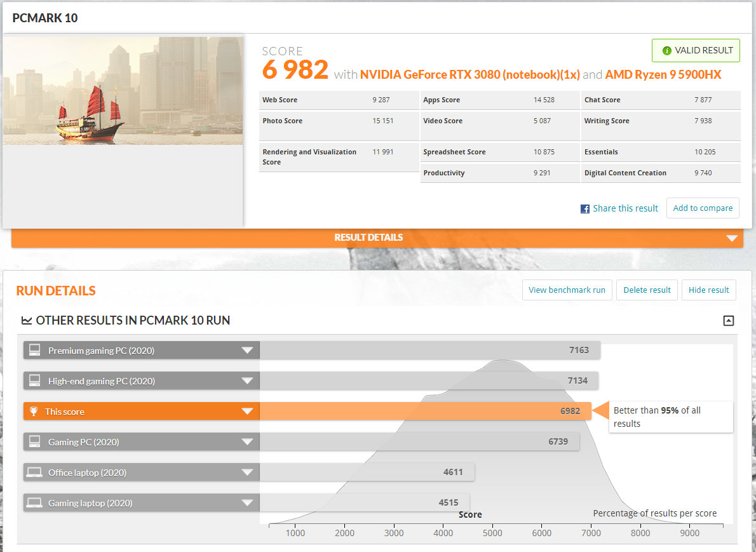This screenshot has height=552, width=756.
Task: Click the Better than 95% of all results tooltip
Action: click(x=671, y=417)
